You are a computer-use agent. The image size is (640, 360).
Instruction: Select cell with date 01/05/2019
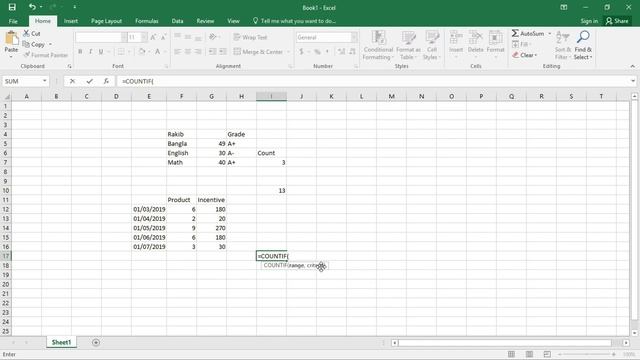click(149, 228)
